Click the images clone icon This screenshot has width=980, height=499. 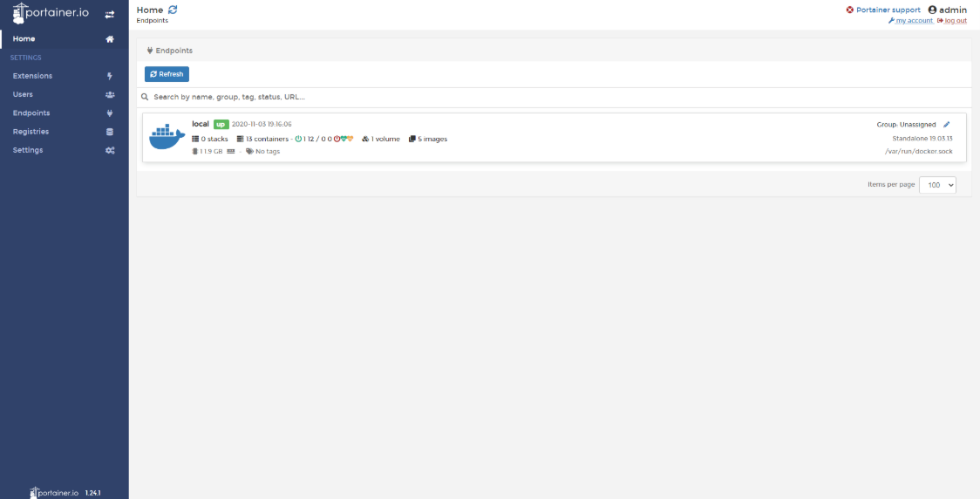pos(412,139)
